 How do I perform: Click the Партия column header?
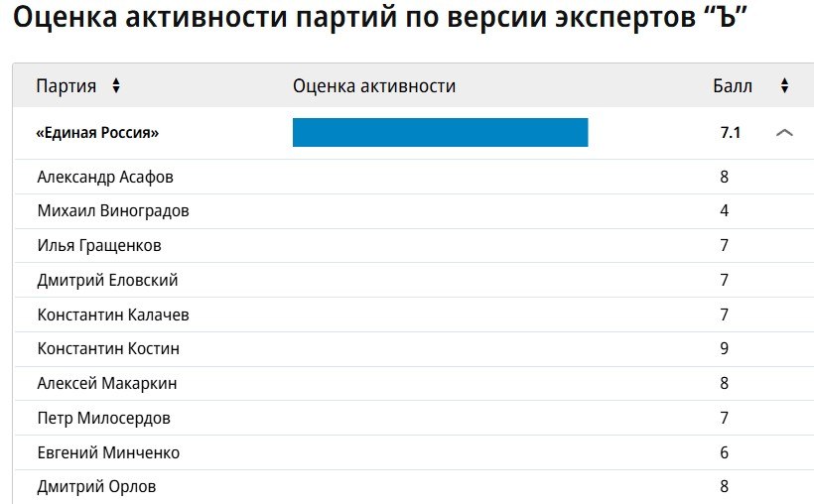click(x=67, y=85)
